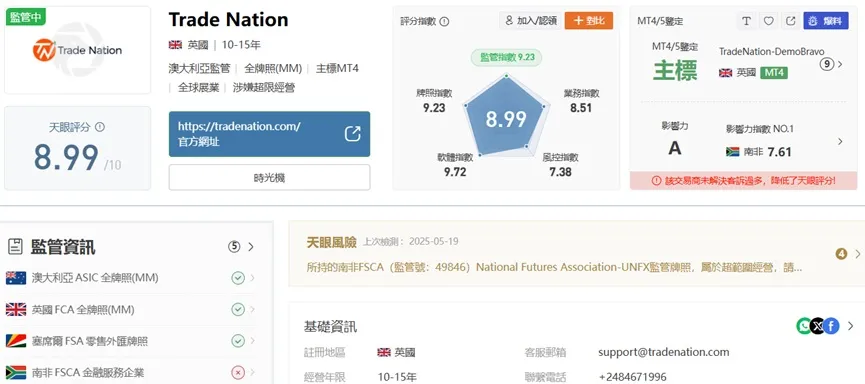Click the 全牌照(MM) tag under title

[273, 68]
